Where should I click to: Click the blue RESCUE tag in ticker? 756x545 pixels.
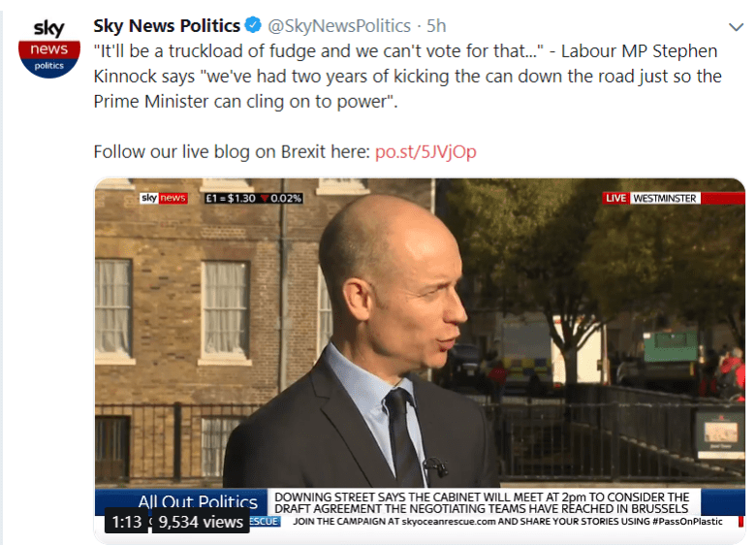click(x=265, y=522)
